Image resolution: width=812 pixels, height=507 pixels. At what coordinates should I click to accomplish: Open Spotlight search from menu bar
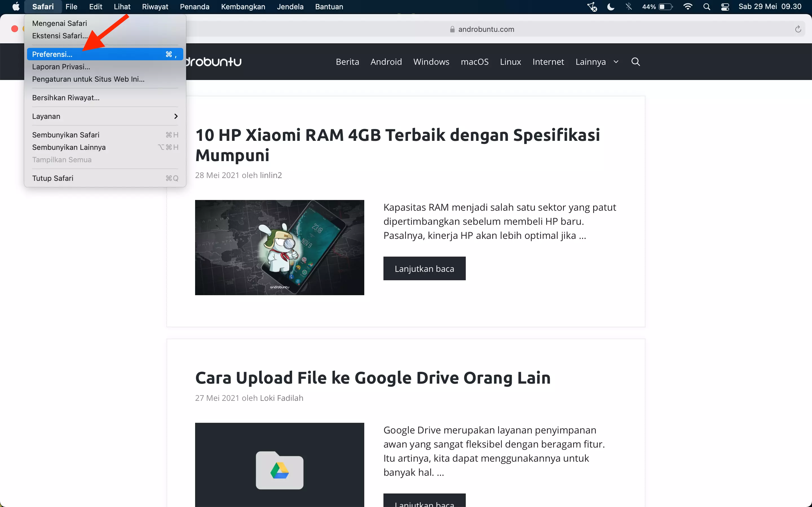click(707, 6)
